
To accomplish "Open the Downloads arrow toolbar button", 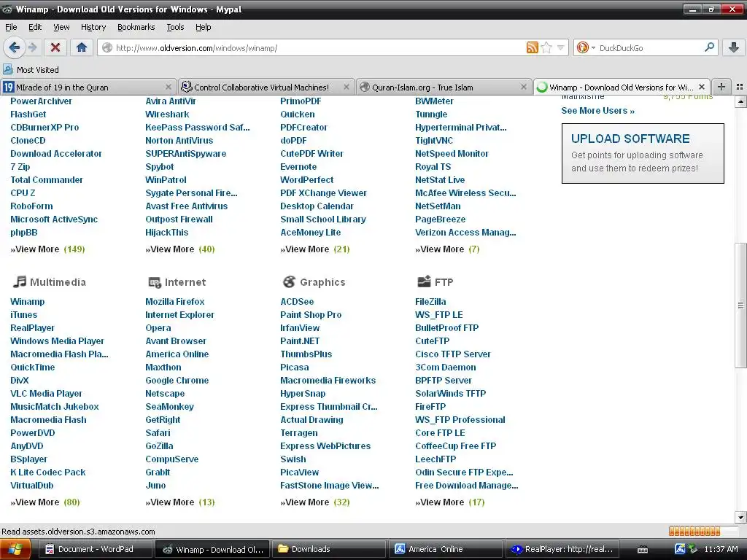I will (734, 47).
